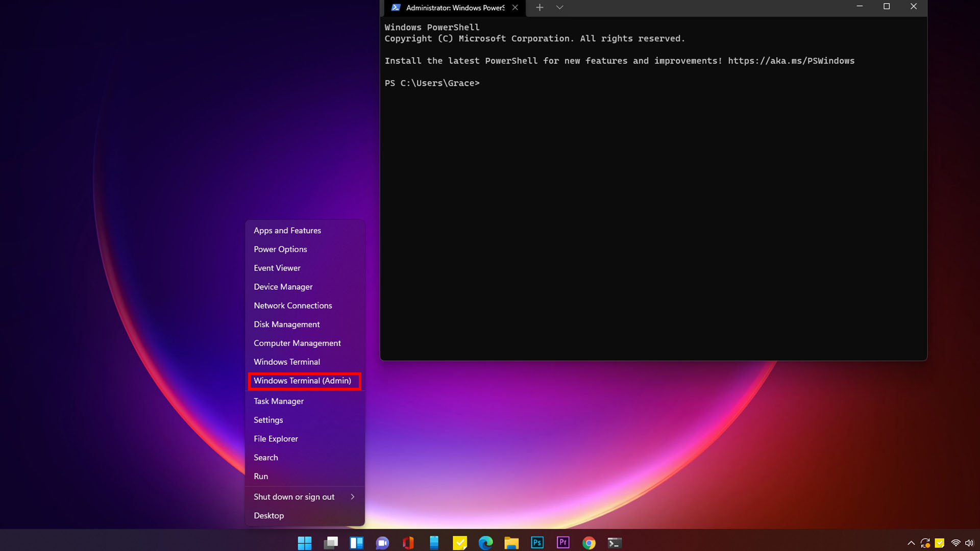The width and height of the screenshot is (980, 551).
Task: Open Wi-Fi status from the system tray
Action: coord(955,543)
